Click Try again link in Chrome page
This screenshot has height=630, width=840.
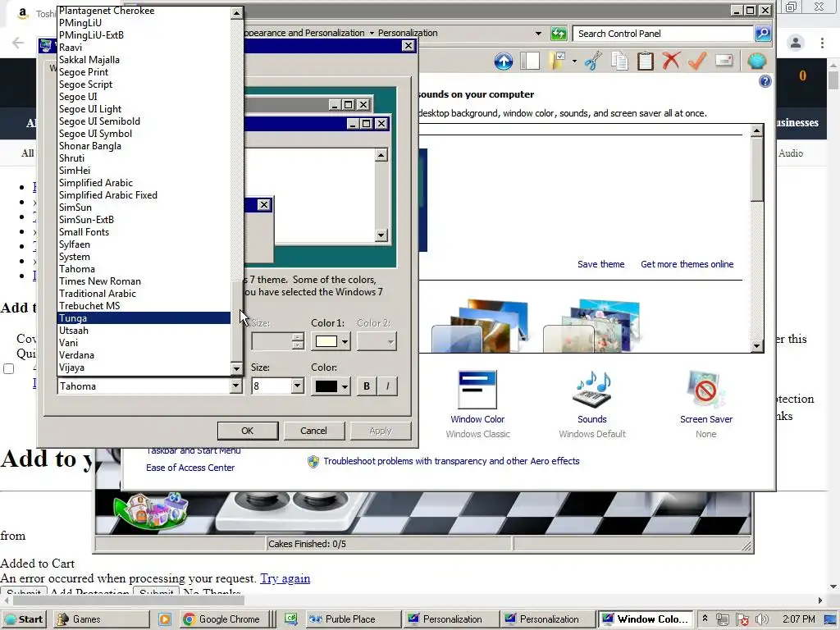point(285,578)
